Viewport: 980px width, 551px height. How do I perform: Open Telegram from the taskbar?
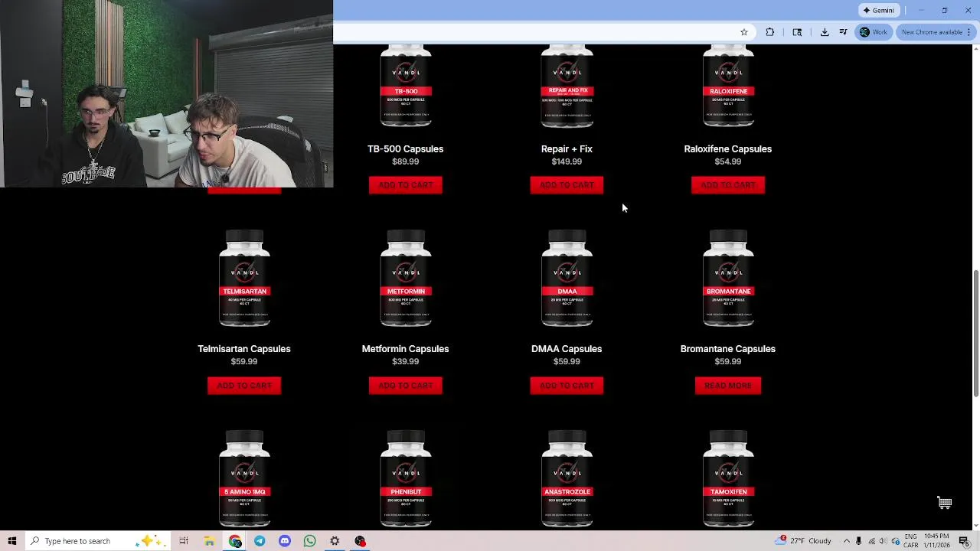[x=260, y=541]
